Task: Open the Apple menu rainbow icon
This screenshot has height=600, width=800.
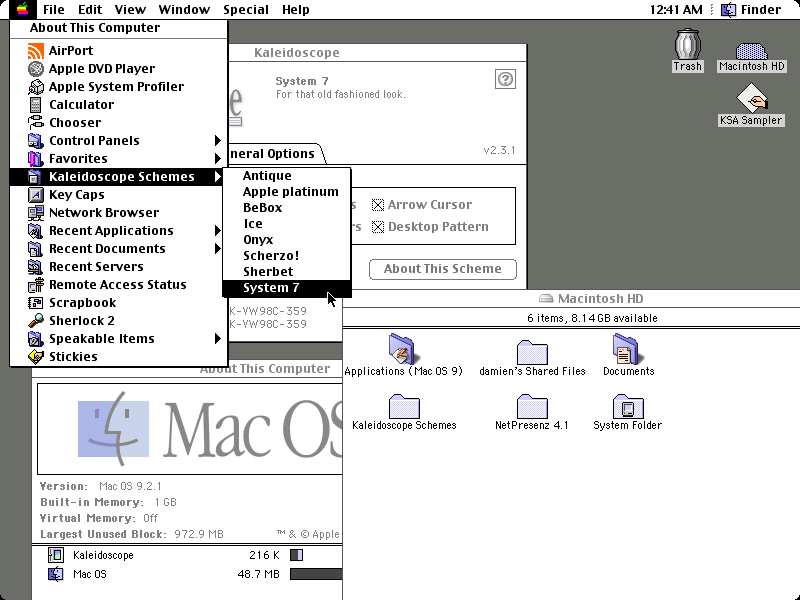Action: pyautogui.click(x=22, y=9)
